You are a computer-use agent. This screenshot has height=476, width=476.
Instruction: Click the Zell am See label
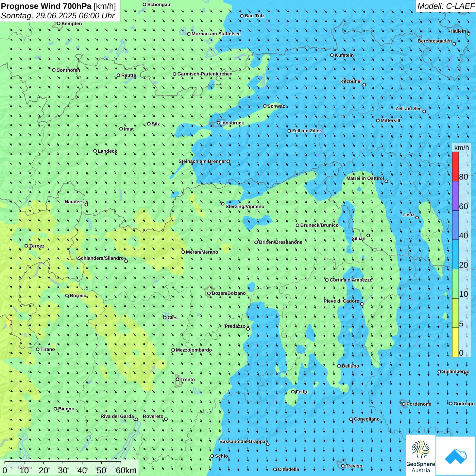(x=408, y=108)
